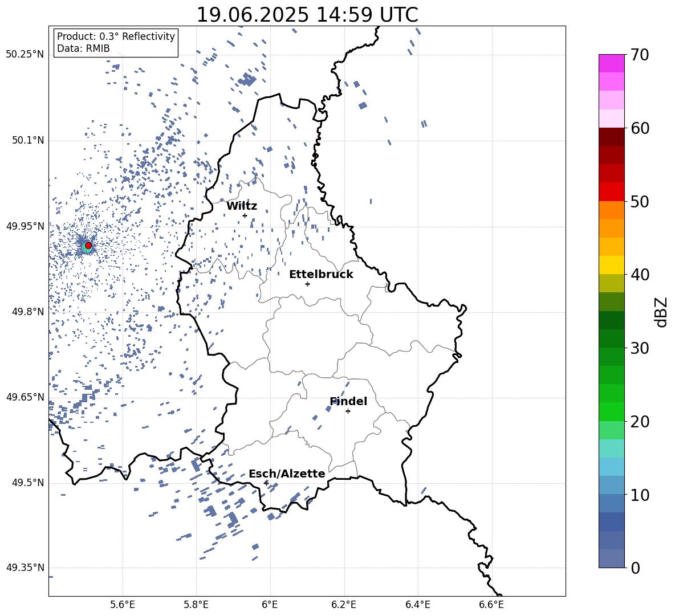Click the 49.8°N latitude label
The image size is (675, 616).
click(x=28, y=312)
